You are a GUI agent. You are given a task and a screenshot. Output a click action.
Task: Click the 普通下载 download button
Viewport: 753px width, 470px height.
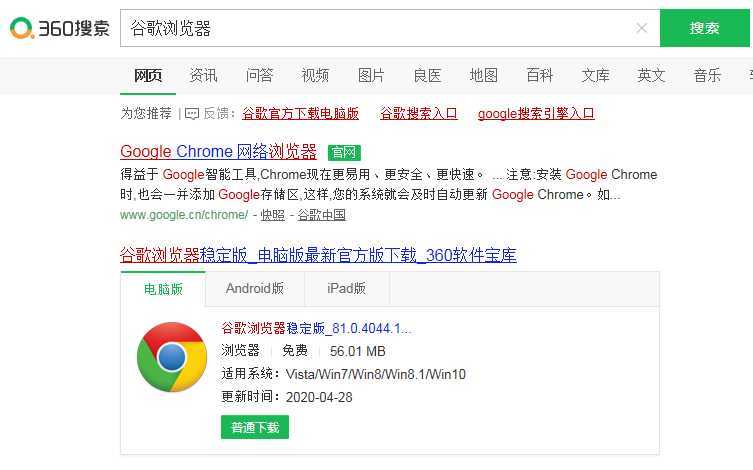(x=254, y=427)
